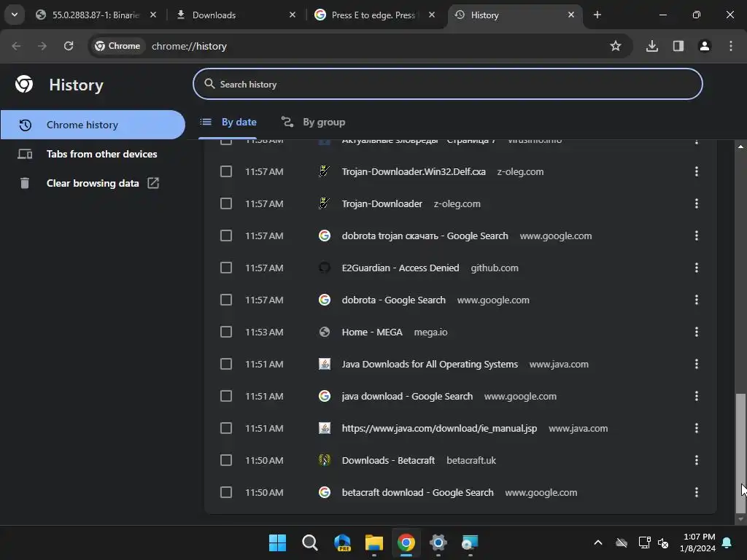Image resolution: width=747 pixels, height=560 pixels.
Task: Open Tabs from other devices
Action: [93, 154]
